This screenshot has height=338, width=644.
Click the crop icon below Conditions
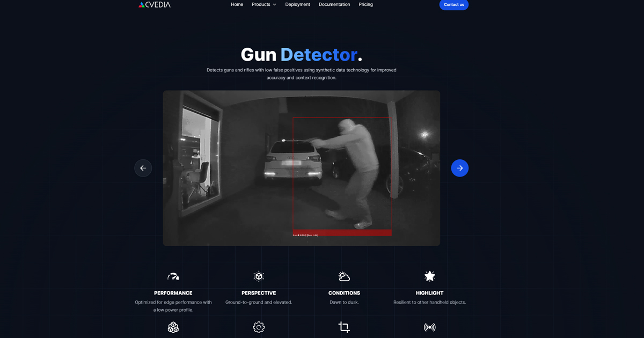coord(344,327)
